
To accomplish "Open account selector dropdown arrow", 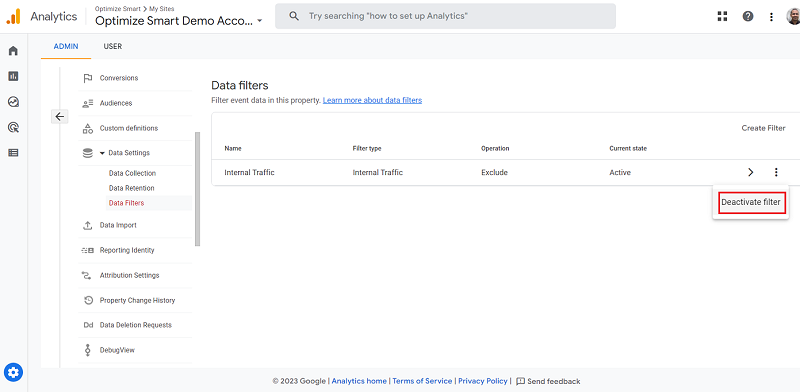I will (x=260, y=21).
